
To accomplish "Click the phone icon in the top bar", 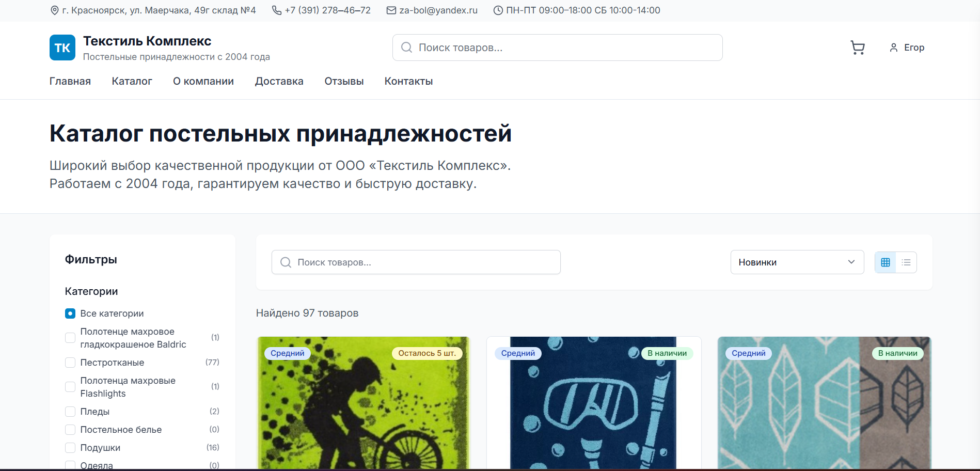I will pyautogui.click(x=275, y=10).
